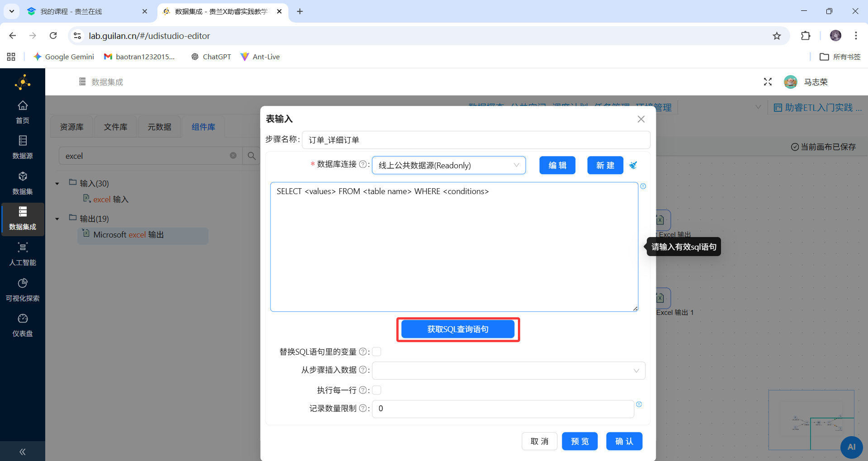Click the 获取SQL查询语句 button

click(457, 329)
